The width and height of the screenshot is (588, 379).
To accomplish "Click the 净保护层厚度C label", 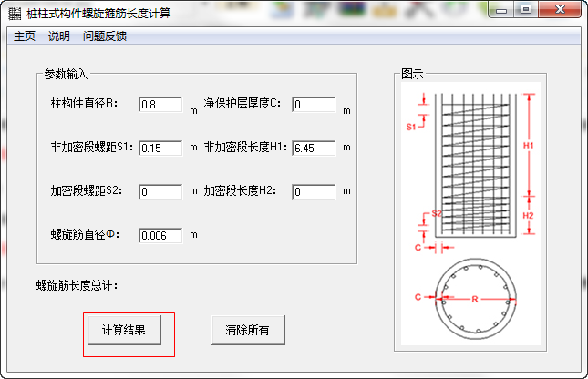I will tap(242, 103).
